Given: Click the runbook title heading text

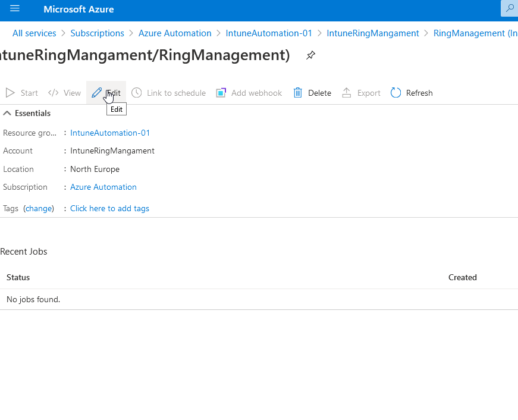Looking at the screenshot, I should (x=145, y=55).
